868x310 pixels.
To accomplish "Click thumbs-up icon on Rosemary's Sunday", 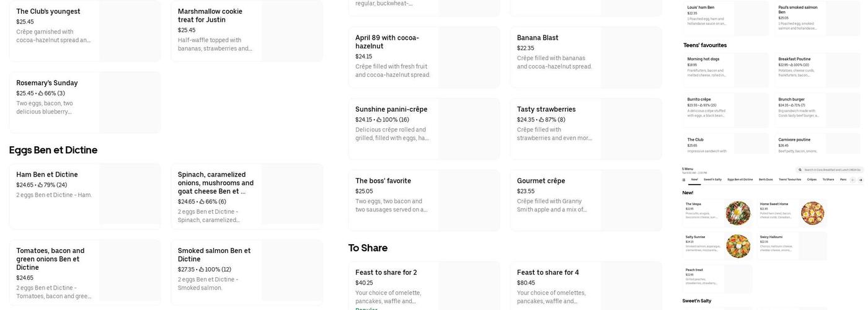I will click(40, 94).
